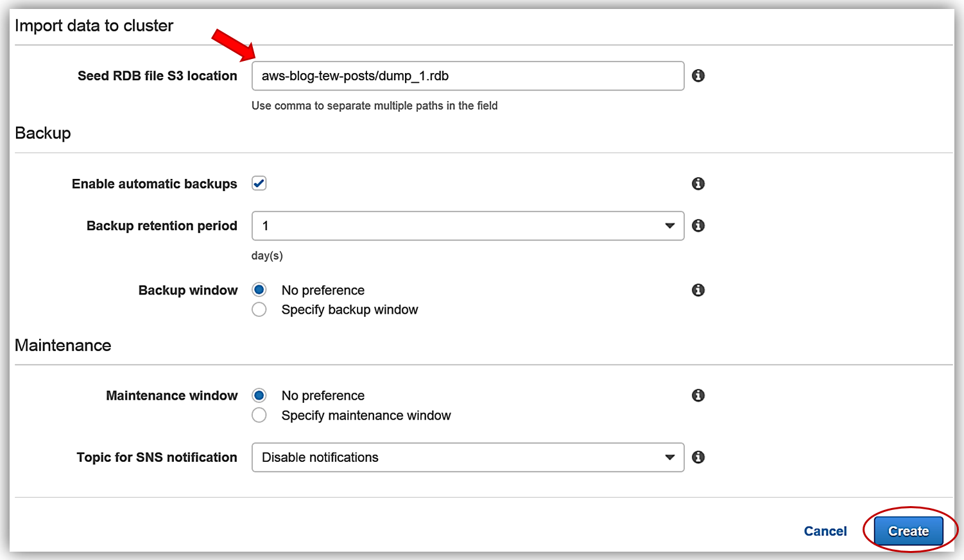Click the Create button
The width and height of the screenshot is (964, 560).
(908, 531)
